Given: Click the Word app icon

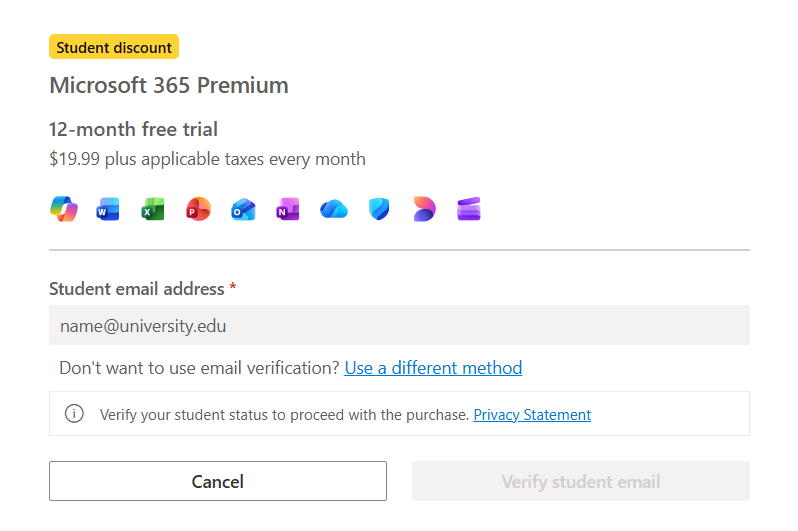Looking at the screenshot, I should pos(108,210).
